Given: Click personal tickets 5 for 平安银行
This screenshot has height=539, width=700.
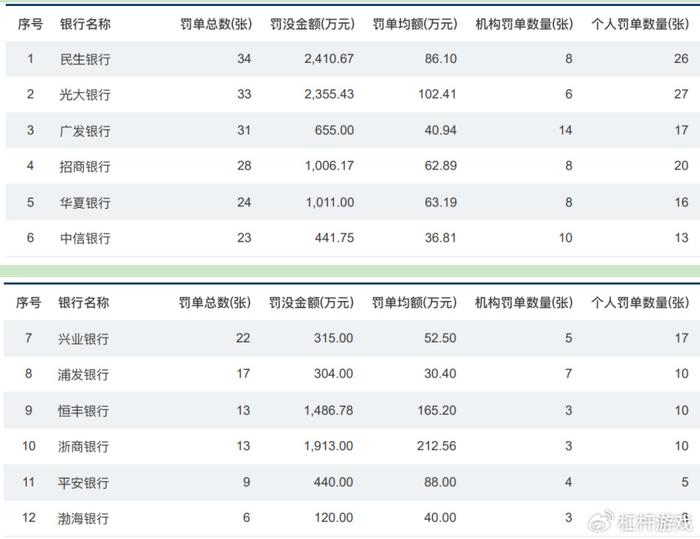Looking at the screenshot, I should click(685, 482).
